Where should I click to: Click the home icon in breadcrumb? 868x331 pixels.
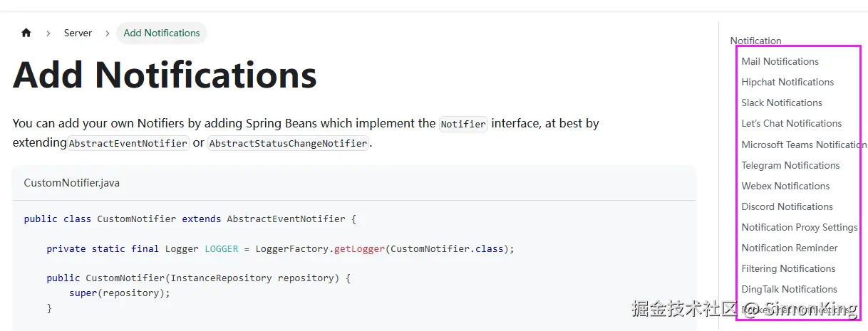[x=26, y=33]
